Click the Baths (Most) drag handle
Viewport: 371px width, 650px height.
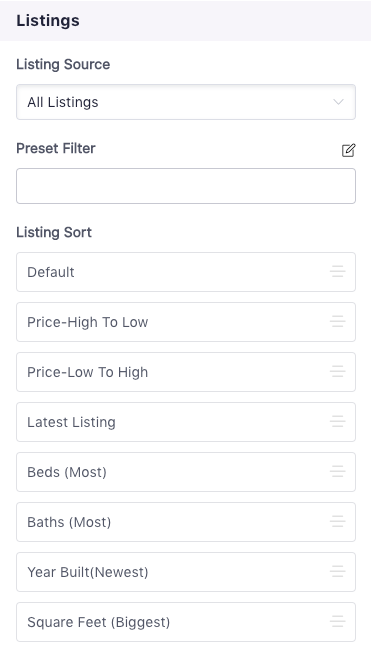click(338, 521)
